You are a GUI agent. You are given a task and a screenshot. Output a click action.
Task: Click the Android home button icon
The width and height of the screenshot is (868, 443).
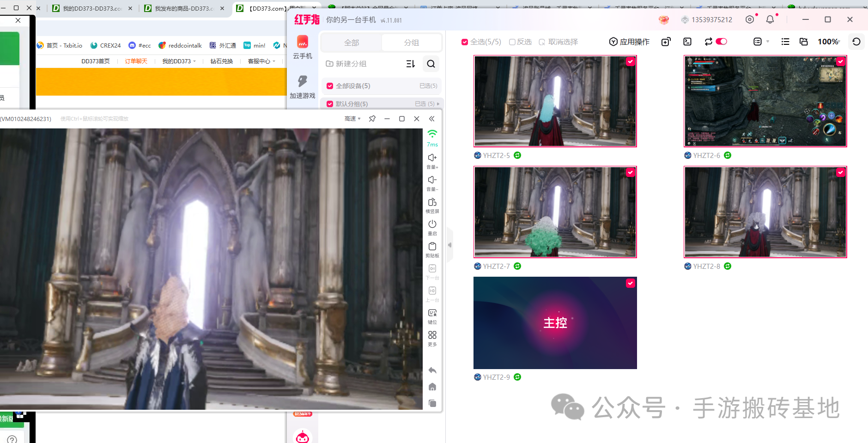coord(432,387)
